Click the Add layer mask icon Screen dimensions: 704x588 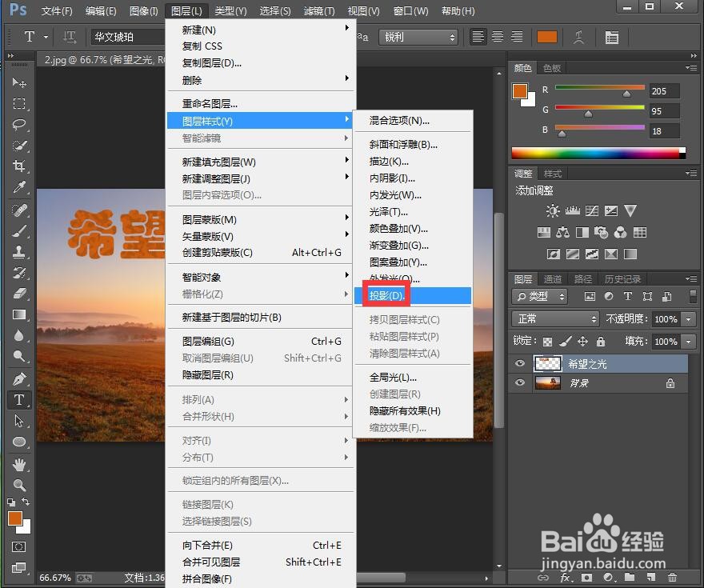click(x=587, y=578)
